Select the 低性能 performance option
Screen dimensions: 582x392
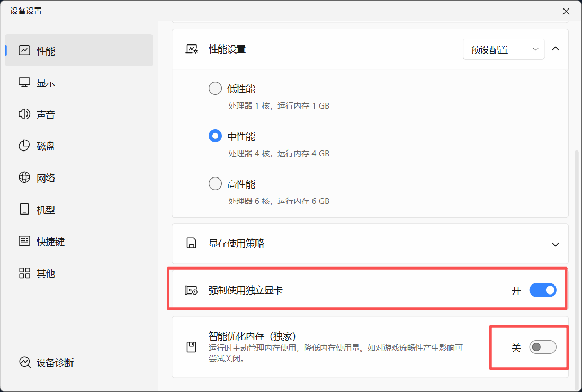click(215, 88)
